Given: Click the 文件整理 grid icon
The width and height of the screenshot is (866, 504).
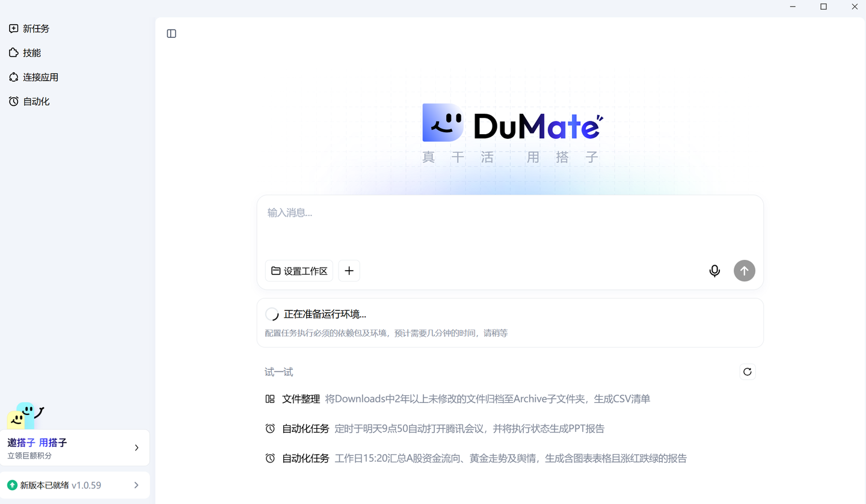Looking at the screenshot, I should pos(270,399).
